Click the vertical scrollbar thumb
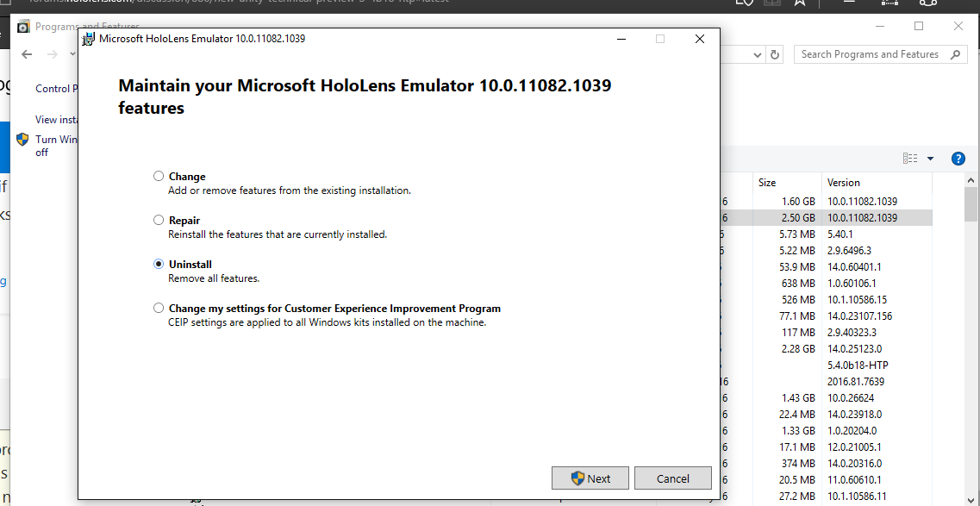Viewport: 980px width, 506px height. 971,203
